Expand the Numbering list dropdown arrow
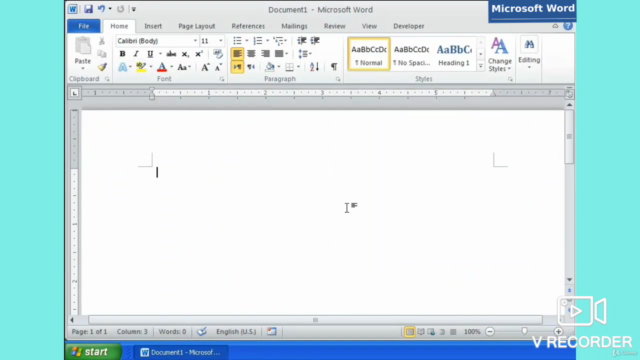This screenshot has width=640, height=360. pyautogui.click(x=267, y=41)
